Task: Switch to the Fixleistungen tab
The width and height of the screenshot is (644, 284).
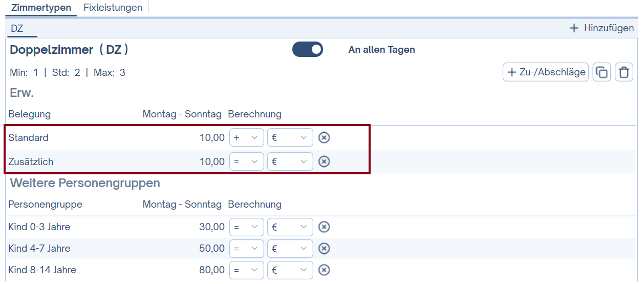Action: (x=113, y=8)
